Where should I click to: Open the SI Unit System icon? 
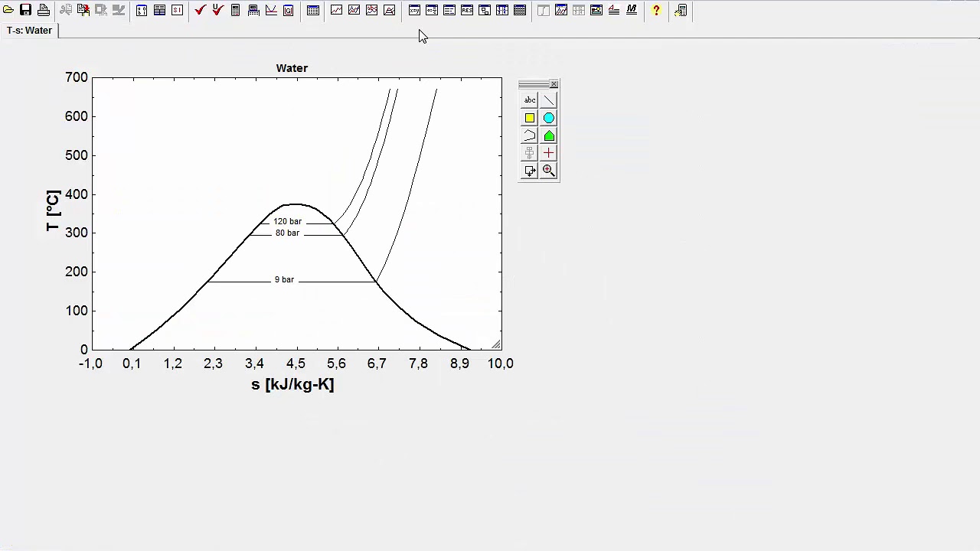coord(177,10)
